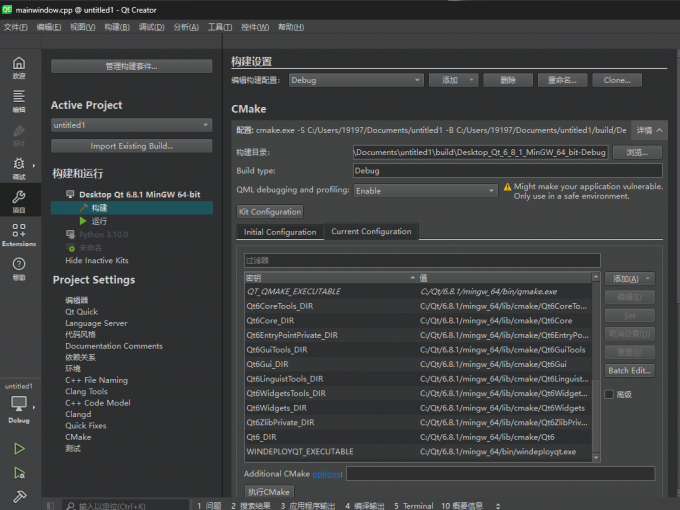
Task: Open the Debug (调试) mode
Action: pyautogui.click(x=19, y=168)
